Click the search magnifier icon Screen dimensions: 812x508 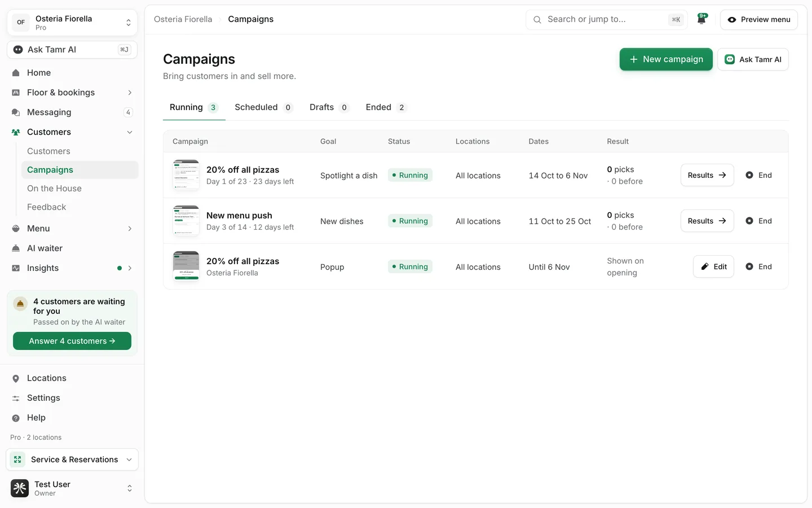point(537,20)
